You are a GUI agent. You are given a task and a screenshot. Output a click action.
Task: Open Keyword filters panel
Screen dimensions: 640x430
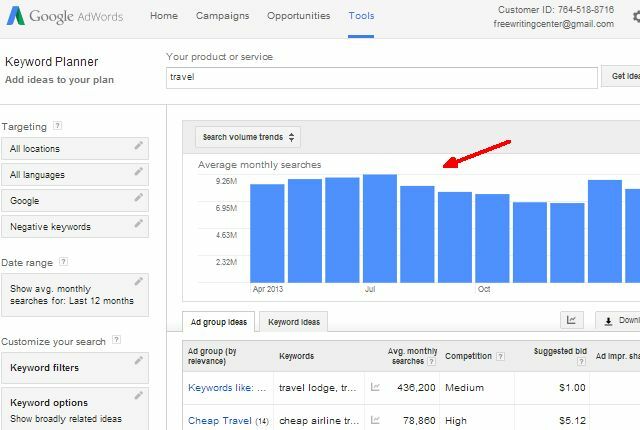coord(75,368)
